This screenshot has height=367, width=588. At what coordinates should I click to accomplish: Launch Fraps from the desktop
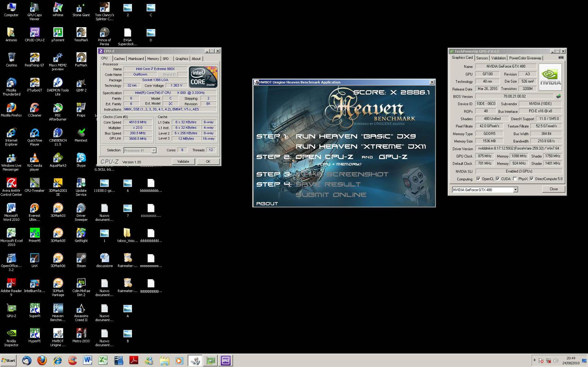click(81, 110)
